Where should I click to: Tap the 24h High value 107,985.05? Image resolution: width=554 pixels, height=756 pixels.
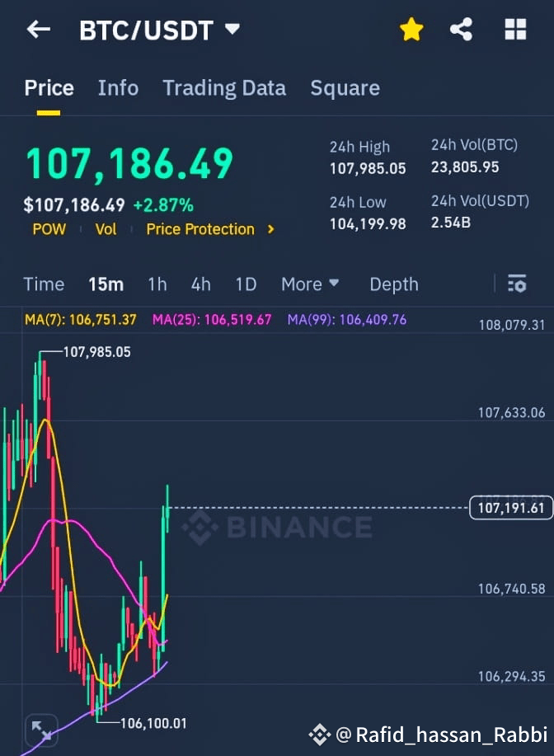pos(368,169)
